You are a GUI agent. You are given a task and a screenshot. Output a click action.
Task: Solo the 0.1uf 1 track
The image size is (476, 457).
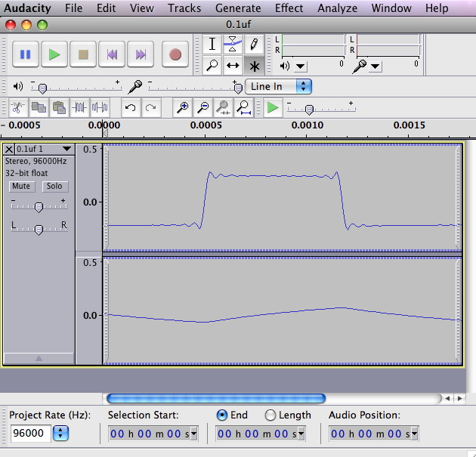pyautogui.click(x=54, y=186)
